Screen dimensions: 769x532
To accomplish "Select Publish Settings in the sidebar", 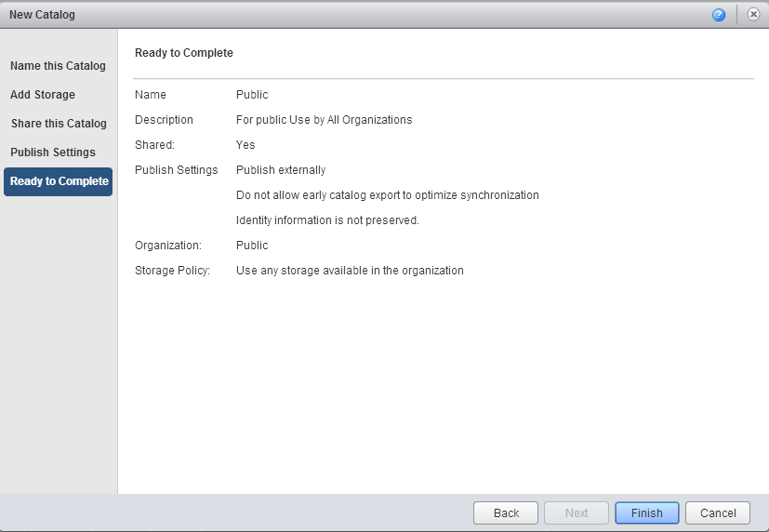I will (x=53, y=153).
